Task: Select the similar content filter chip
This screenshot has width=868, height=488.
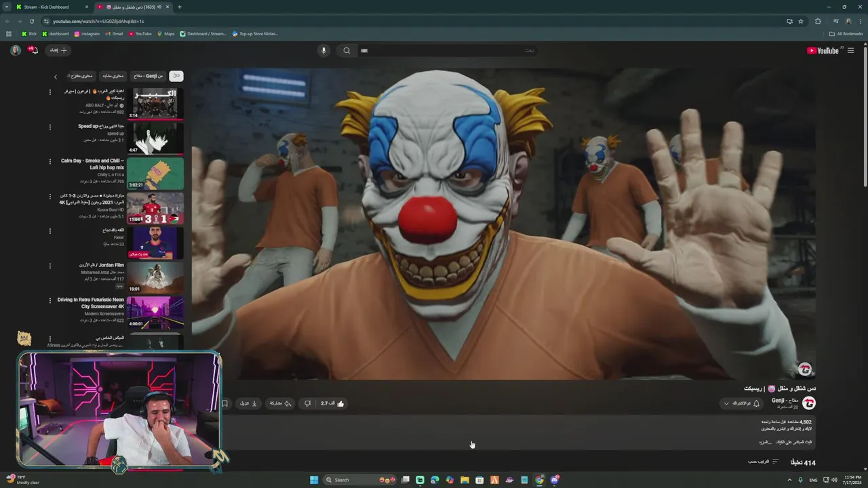Action: tap(113, 76)
